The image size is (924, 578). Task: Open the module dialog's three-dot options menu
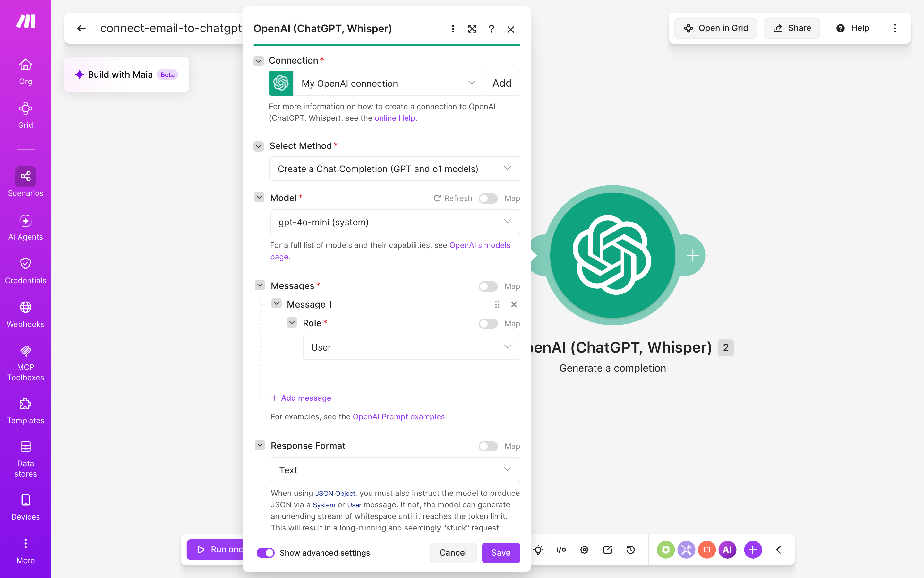[x=453, y=29]
